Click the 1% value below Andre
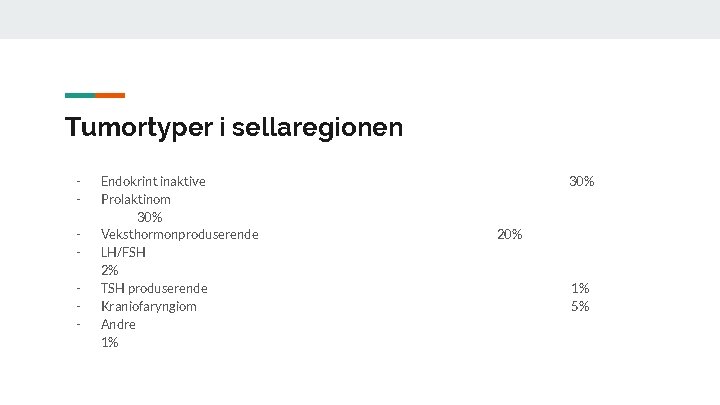The height and width of the screenshot is (405, 720). coord(109,343)
